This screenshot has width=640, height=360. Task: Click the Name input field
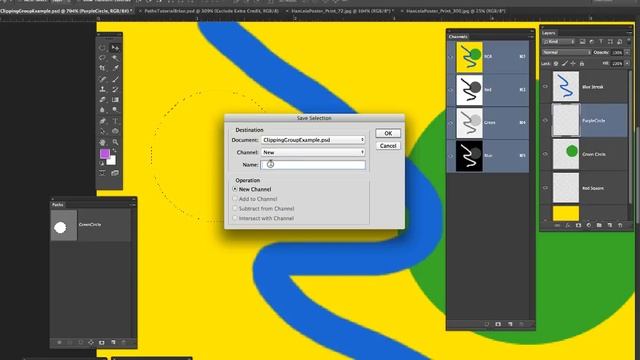(313, 164)
